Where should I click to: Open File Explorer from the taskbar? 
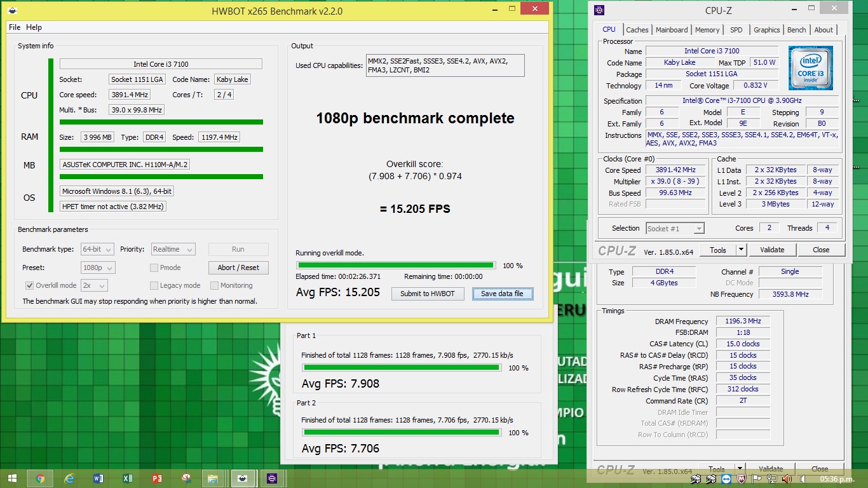213,478
